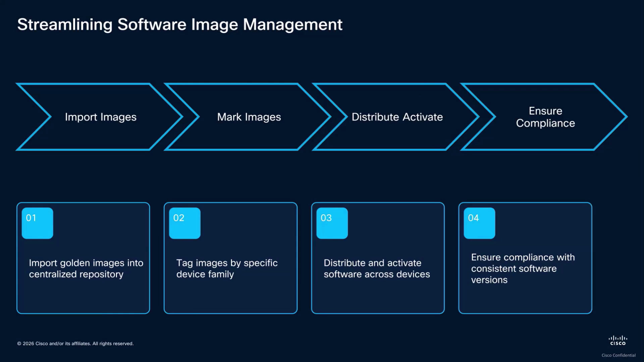Select the slide title Streamlining Software Image Management
This screenshot has height=362, width=644.
coord(180,24)
